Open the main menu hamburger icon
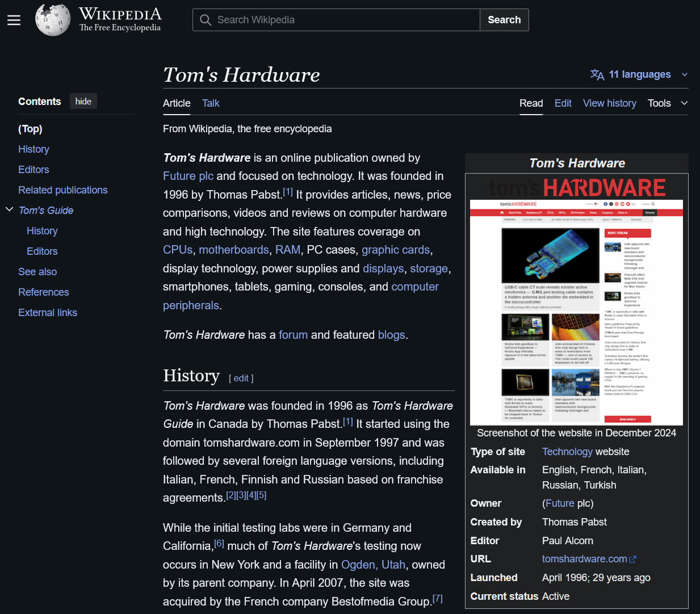Screen dimensions: 700x614 (14, 19)
